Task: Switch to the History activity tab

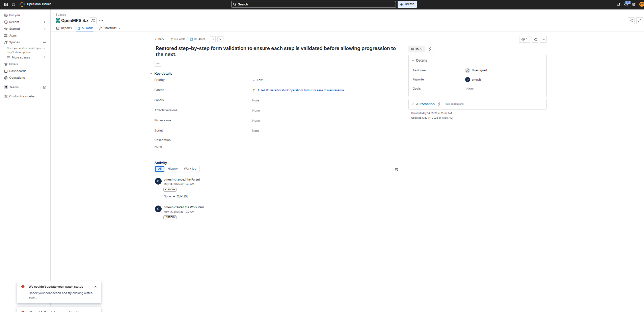Action: tap(172, 169)
